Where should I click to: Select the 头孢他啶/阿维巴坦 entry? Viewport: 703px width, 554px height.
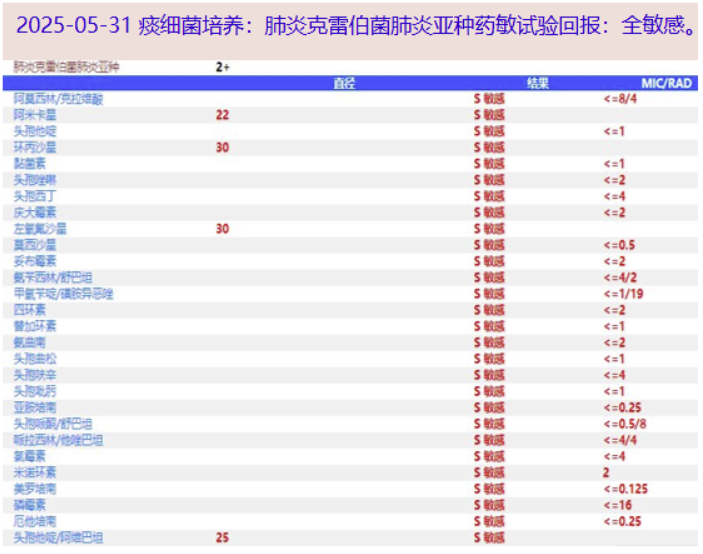pyautogui.click(x=58, y=538)
